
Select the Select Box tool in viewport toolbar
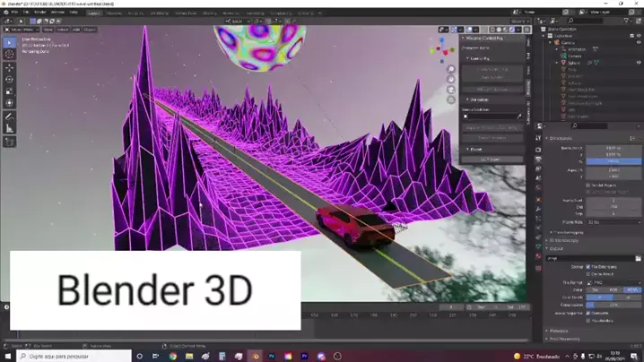click(10, 43)
